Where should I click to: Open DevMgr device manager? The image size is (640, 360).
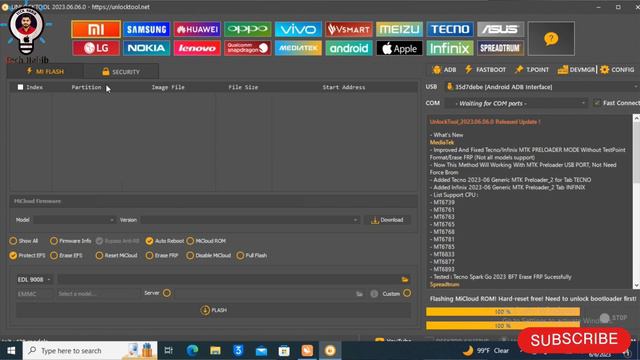[x=576, y=70]
